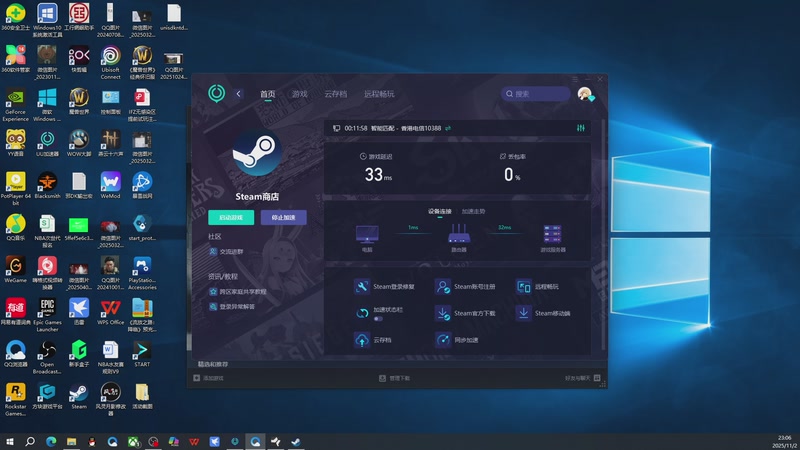Open the 交流进群 community link
800x450 pixels.
pos(227,252)
